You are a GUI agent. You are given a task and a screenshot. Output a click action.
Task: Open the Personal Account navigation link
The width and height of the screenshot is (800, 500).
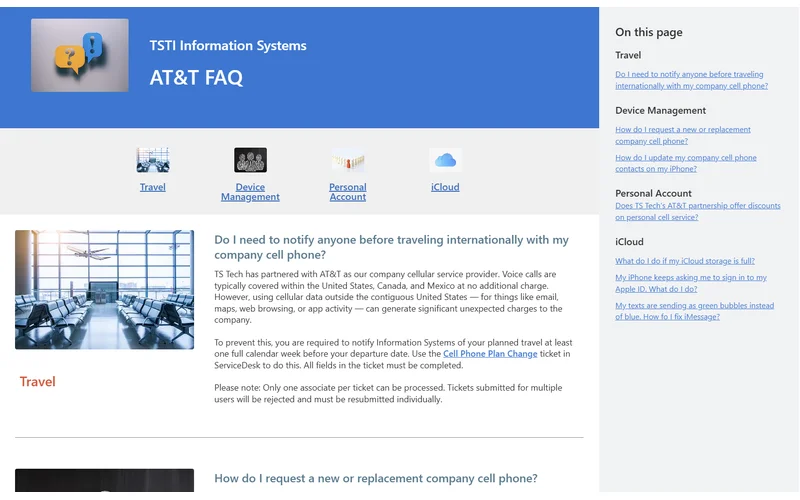(347, 192)
